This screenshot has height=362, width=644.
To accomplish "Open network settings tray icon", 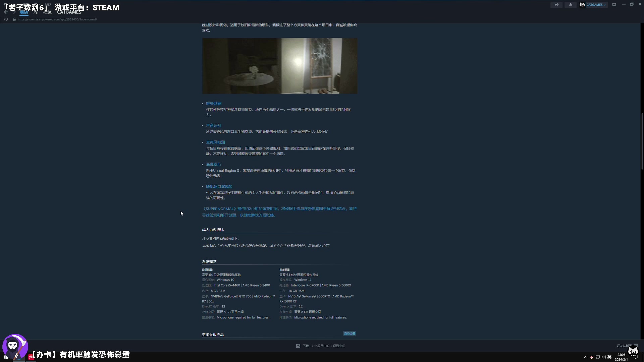I will pyautogui.click(x=598, y=357).
